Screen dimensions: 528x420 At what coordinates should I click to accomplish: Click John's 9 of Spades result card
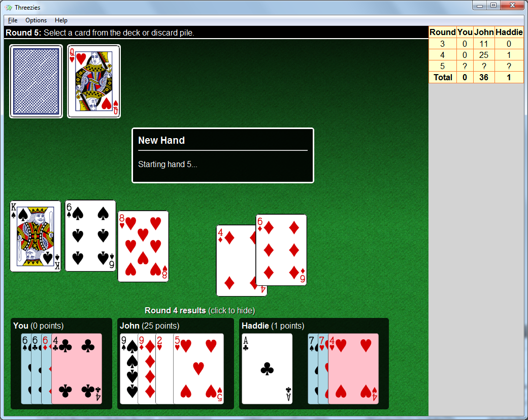point(128,369)
